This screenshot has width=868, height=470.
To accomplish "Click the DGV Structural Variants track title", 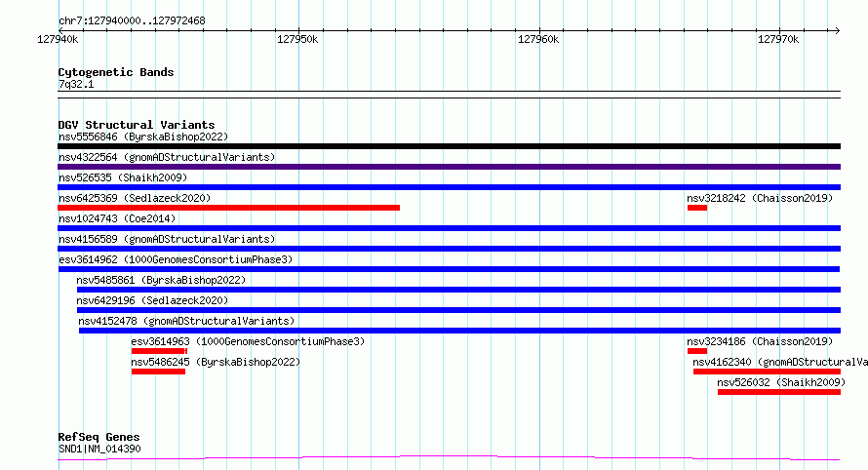I will (x=137, y=125).
